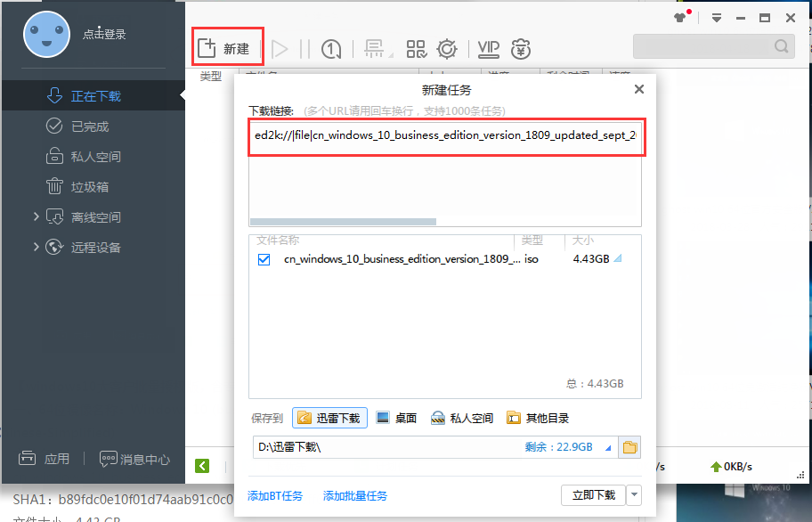Select 桌面 as save location

click(396, 418)
